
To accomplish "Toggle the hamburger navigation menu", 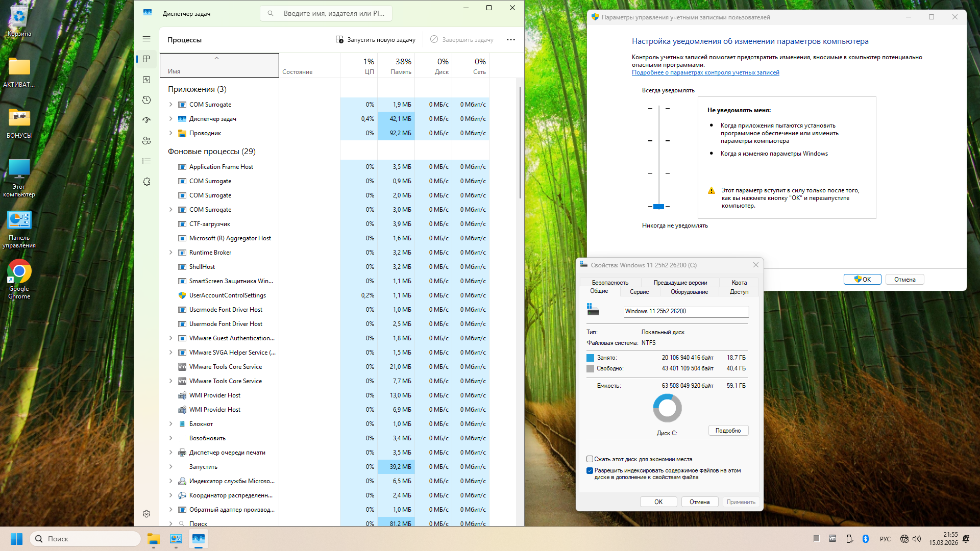I will [x=146, y=39].
